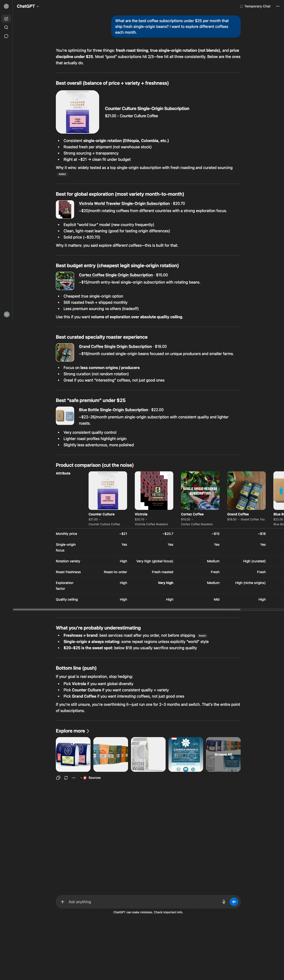Open Grand Coffee Single Origin Subscription link
The width and height of the screenshot is (284, 980).
[115, 347]
